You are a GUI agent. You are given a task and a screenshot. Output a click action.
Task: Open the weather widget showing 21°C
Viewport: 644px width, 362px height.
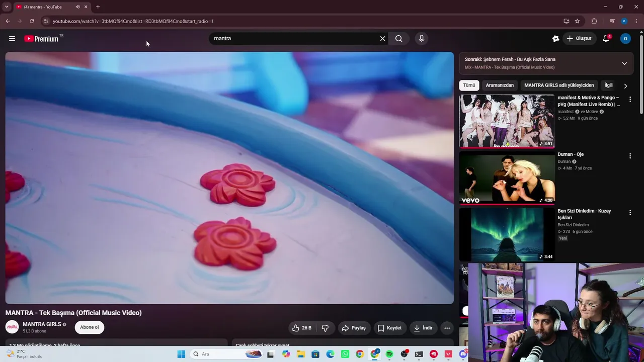tap(24, 354)
